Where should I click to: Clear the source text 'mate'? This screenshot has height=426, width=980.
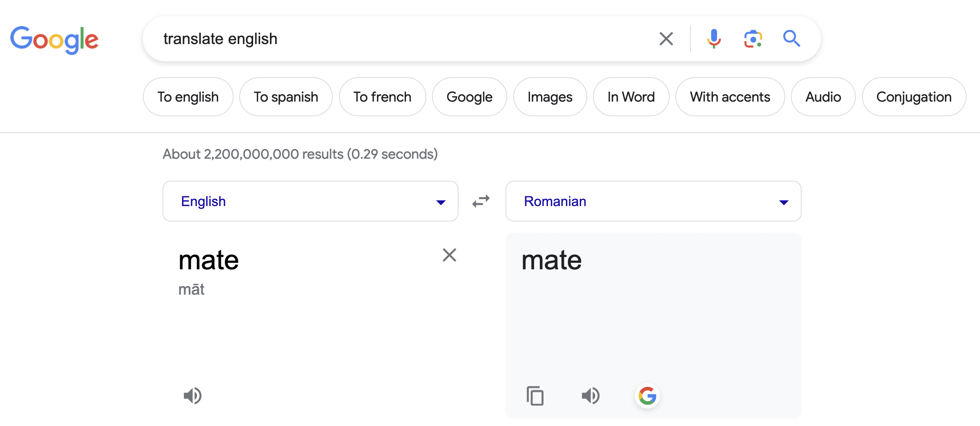tap(449, 255)
